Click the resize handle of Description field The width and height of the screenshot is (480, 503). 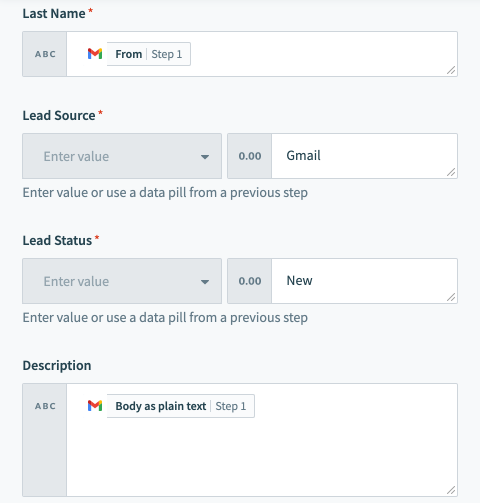pyautogui.click(x=451, y=490)
